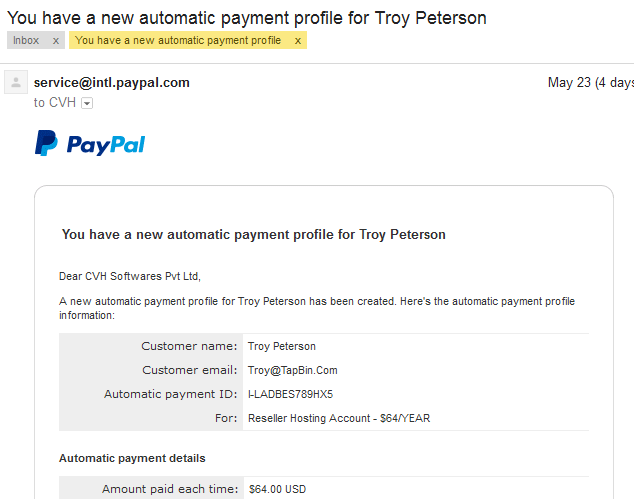Click the Troy@TapBin.Com customer email
The image size is (634, 499).
pos(292,370)
